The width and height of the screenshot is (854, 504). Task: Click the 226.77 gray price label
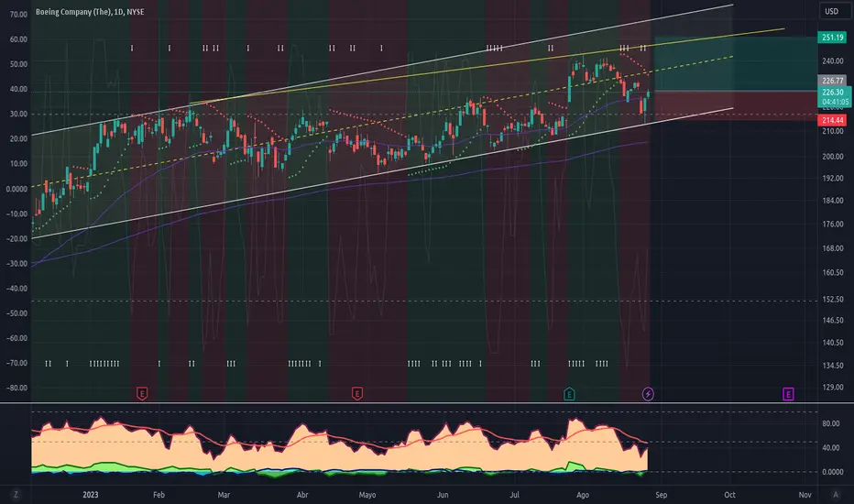coord(832,81)
